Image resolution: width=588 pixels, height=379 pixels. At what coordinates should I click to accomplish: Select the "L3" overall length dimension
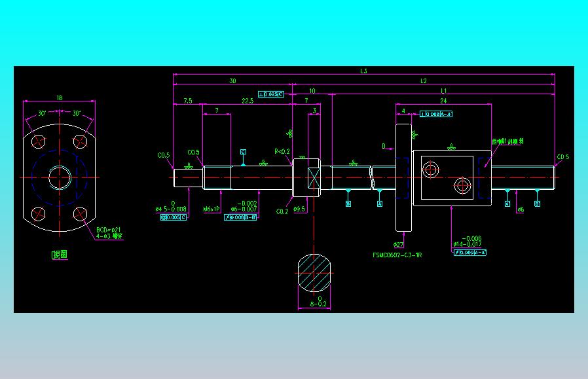coord(363,71)
